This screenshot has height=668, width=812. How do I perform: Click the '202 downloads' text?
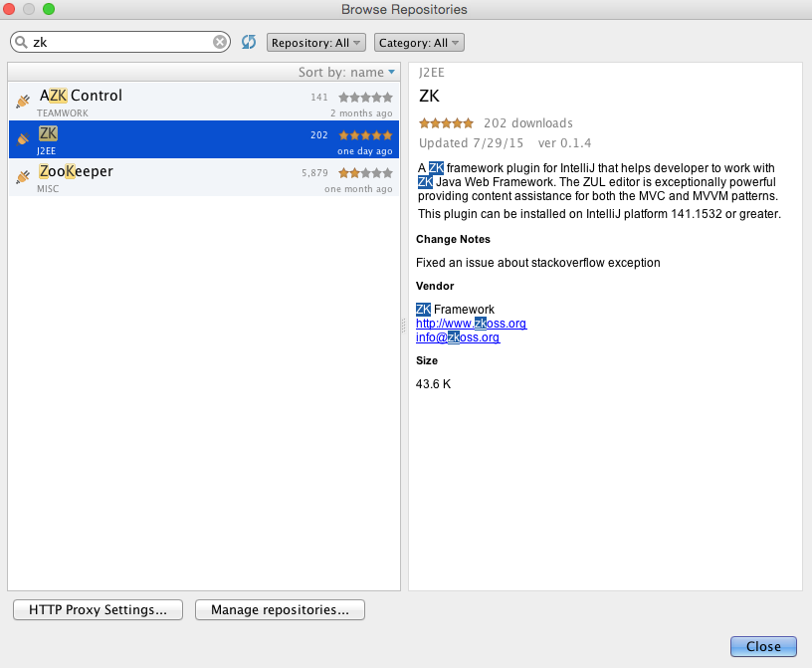(528, 123)
